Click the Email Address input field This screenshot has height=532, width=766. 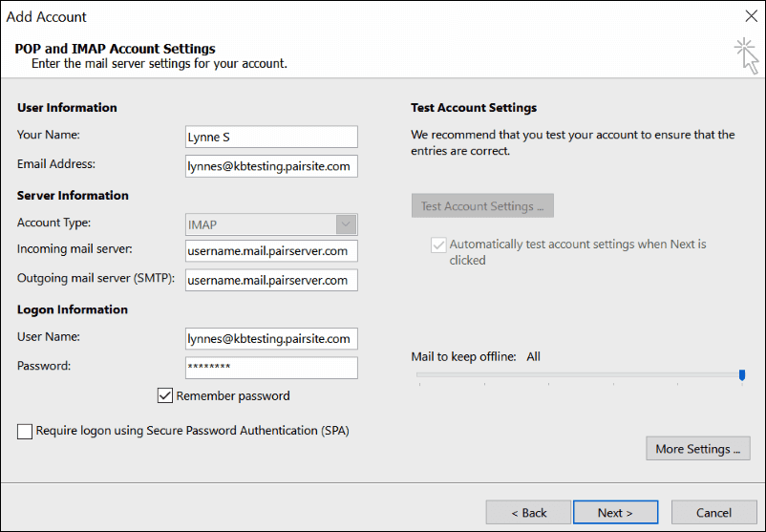271,166
